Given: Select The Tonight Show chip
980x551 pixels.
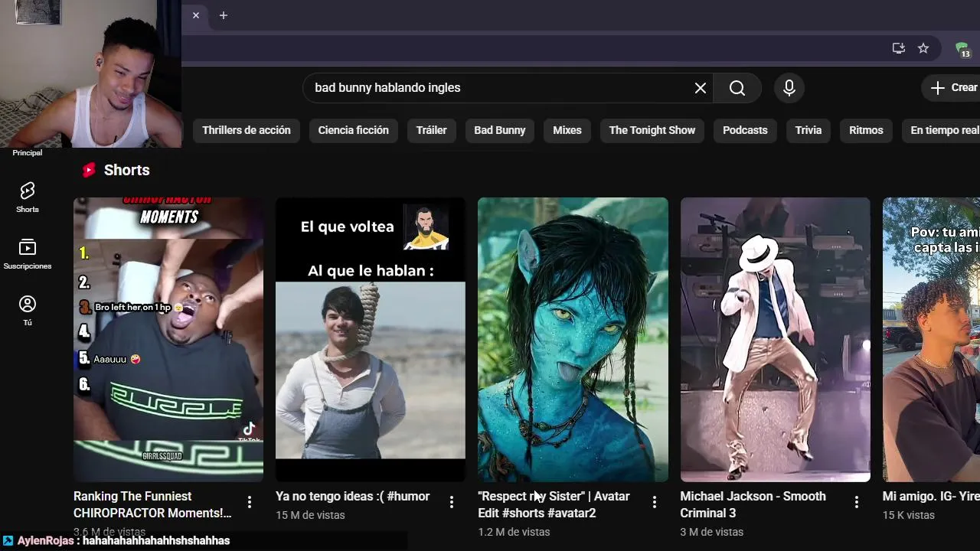Looking at the screenshot, I should click(x=652, y=130).
